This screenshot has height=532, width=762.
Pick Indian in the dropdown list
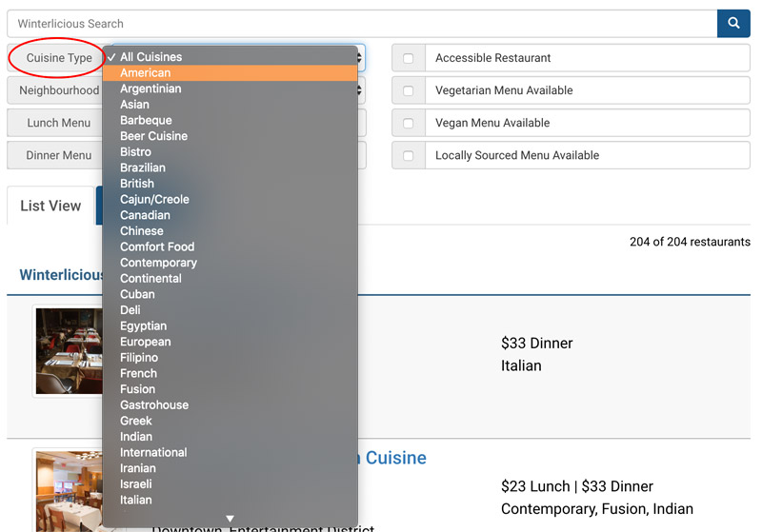click(x=231, y=437)
